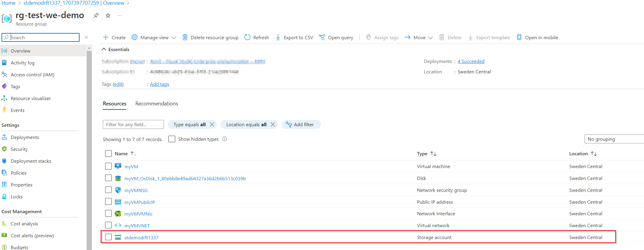
Task: Click the sidebar scroll up arrow
Action: (x=89, y=48)
